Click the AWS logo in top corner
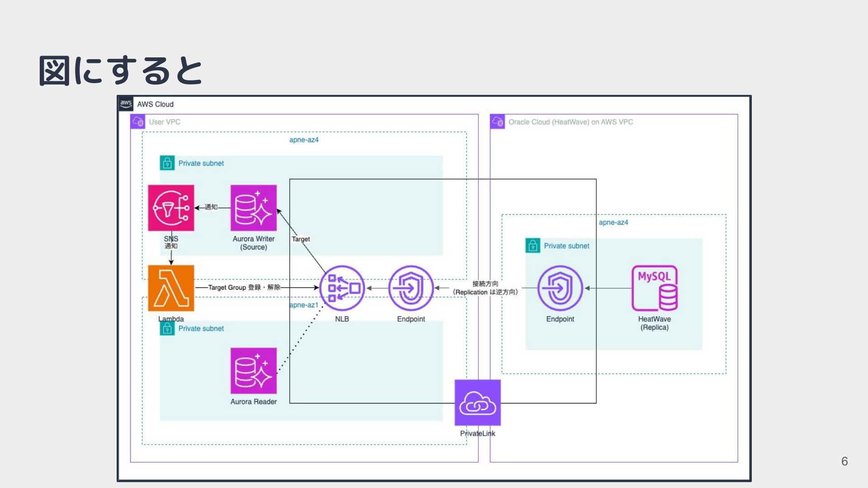 126,104
